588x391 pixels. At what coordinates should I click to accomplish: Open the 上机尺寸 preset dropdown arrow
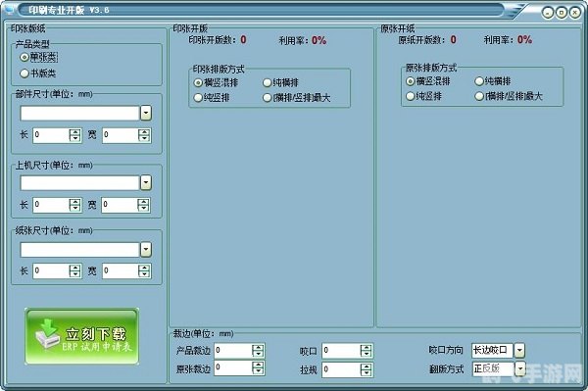146,182
